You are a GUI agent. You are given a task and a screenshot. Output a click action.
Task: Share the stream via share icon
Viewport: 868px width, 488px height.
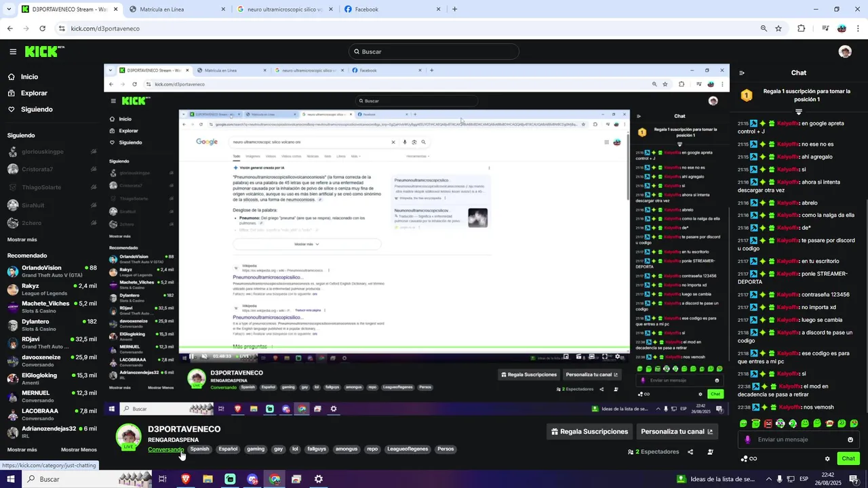[690, 452]
